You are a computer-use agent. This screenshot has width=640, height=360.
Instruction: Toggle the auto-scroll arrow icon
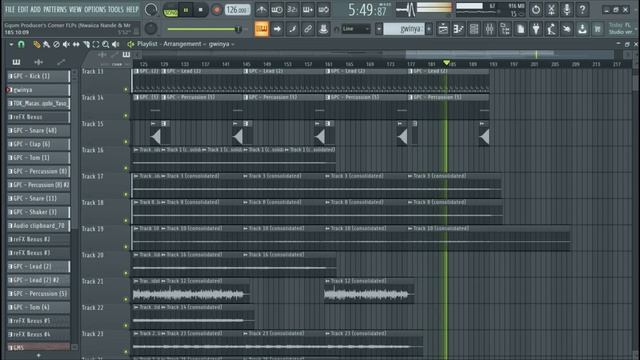pyautogui.click(x=277, y=29)
